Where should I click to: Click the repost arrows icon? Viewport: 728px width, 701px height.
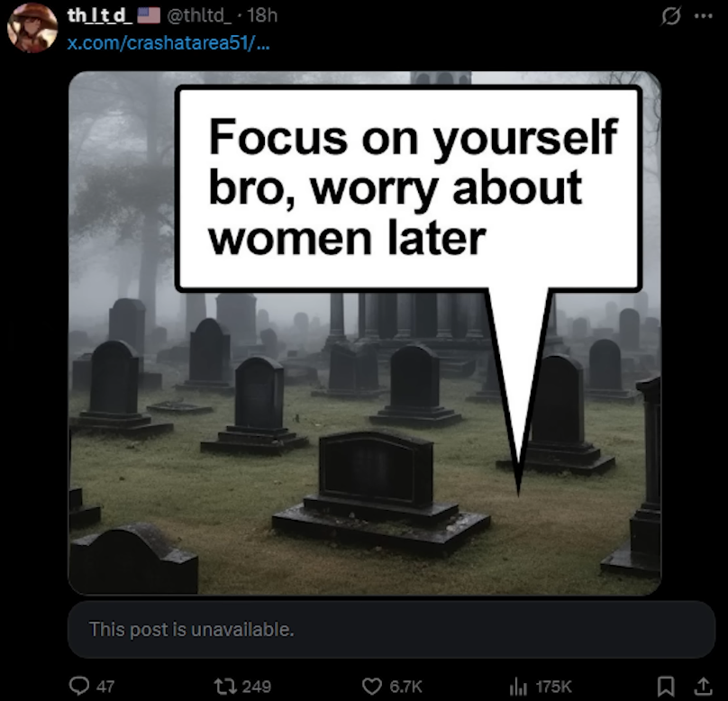[x=225, y=687]
